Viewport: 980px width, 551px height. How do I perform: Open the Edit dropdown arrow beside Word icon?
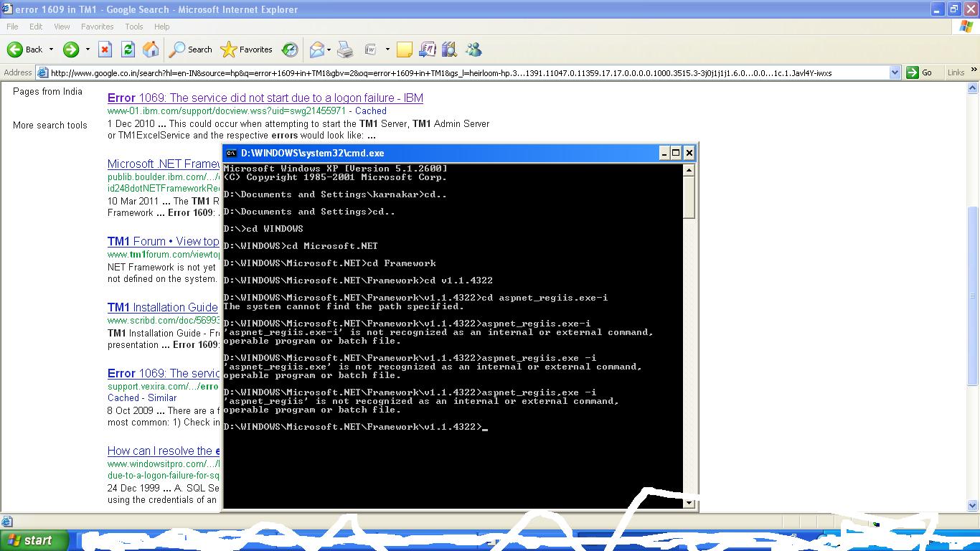pos(387,50)
